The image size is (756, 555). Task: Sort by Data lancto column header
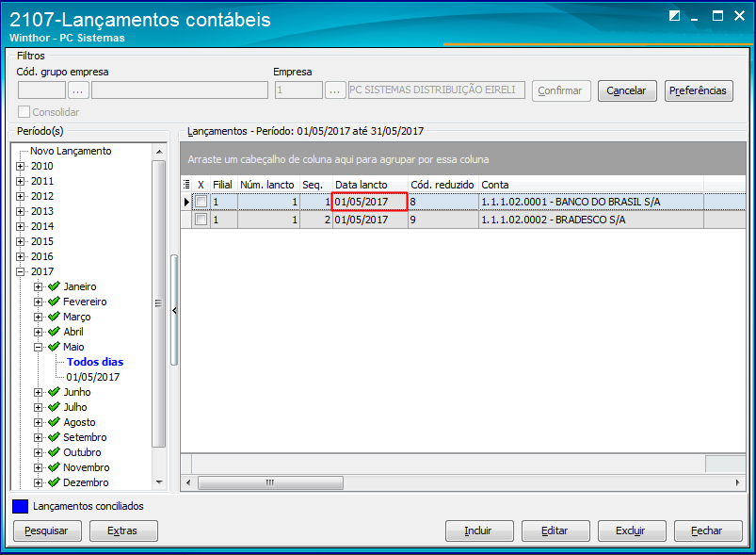click(370, 185)
